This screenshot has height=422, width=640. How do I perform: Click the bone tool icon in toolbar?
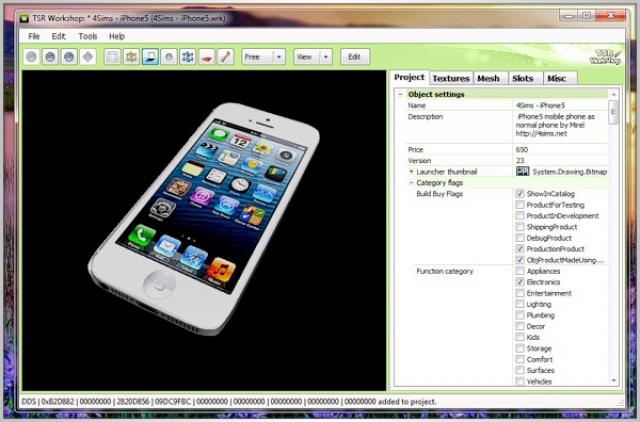226,57
